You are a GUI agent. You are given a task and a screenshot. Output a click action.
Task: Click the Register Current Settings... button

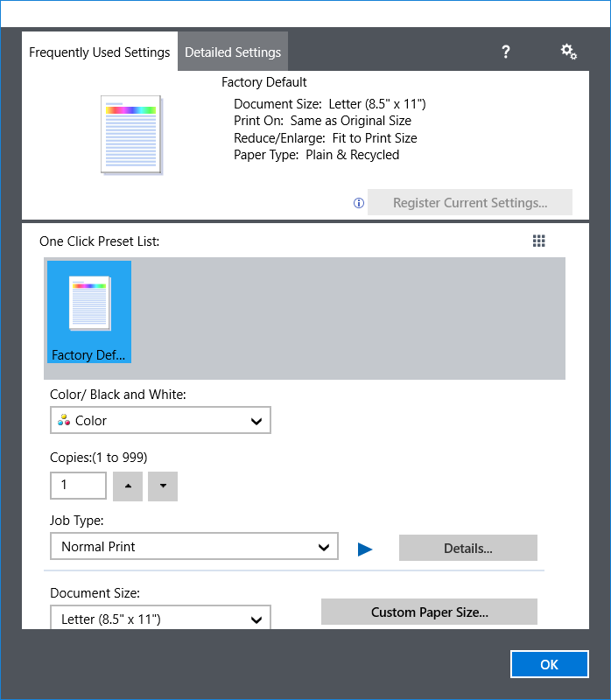470,203
